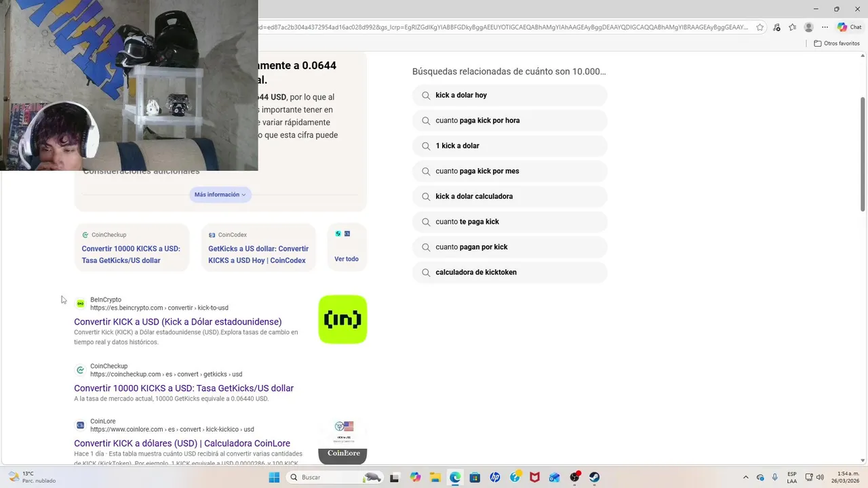Open McAfee from the taskbar
Viewport: 868px width, 488px height.
pos(535,477)
